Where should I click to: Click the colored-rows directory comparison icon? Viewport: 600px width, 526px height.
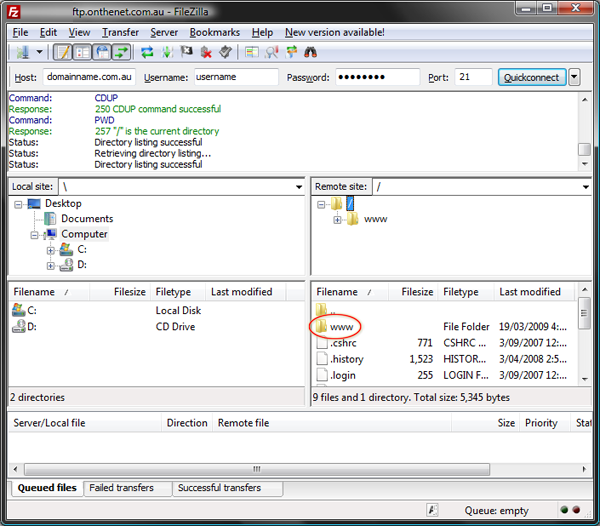[x=251, y=52]
